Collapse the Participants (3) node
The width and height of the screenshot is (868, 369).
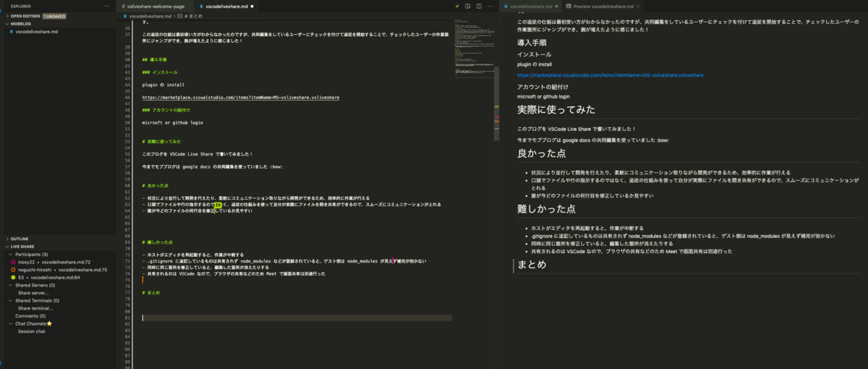pos(10,254)
